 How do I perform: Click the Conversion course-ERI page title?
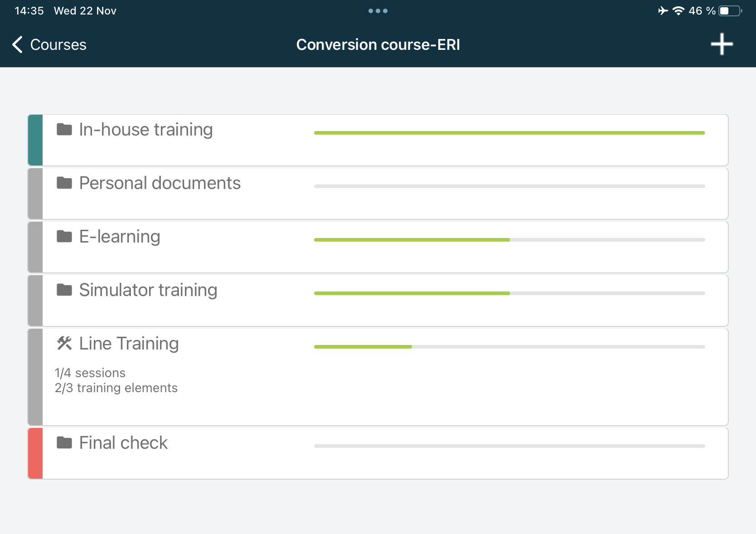coord(378,44)
